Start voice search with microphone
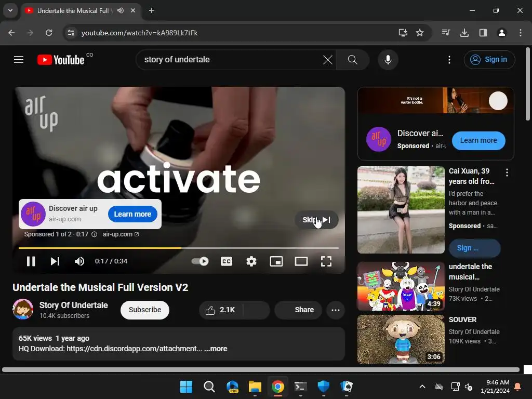The width and height of the screenshot is (532, 399). pyautogui.click(x=388, y=60)
